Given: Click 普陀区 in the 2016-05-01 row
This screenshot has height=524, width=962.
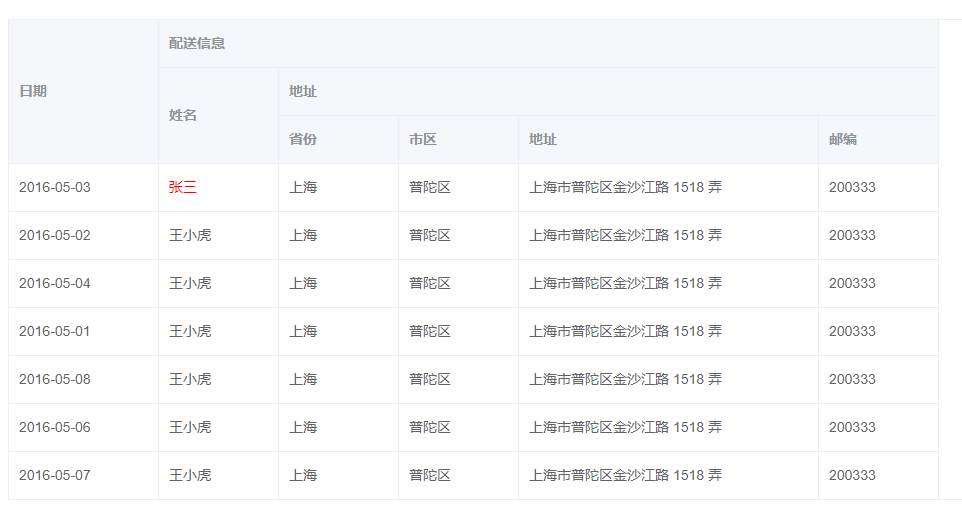Looking at the screenshot, I should [430, 331].
